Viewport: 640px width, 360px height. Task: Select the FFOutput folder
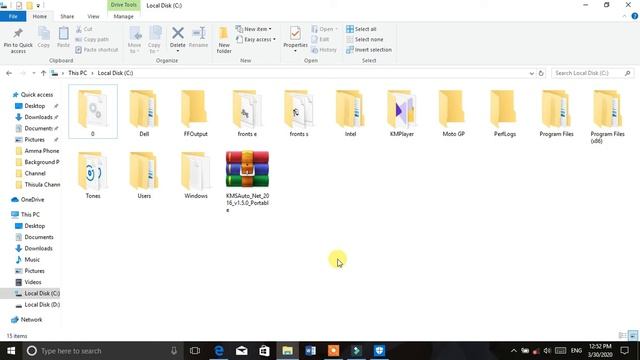pyautogui.click(x=196, y=112)
